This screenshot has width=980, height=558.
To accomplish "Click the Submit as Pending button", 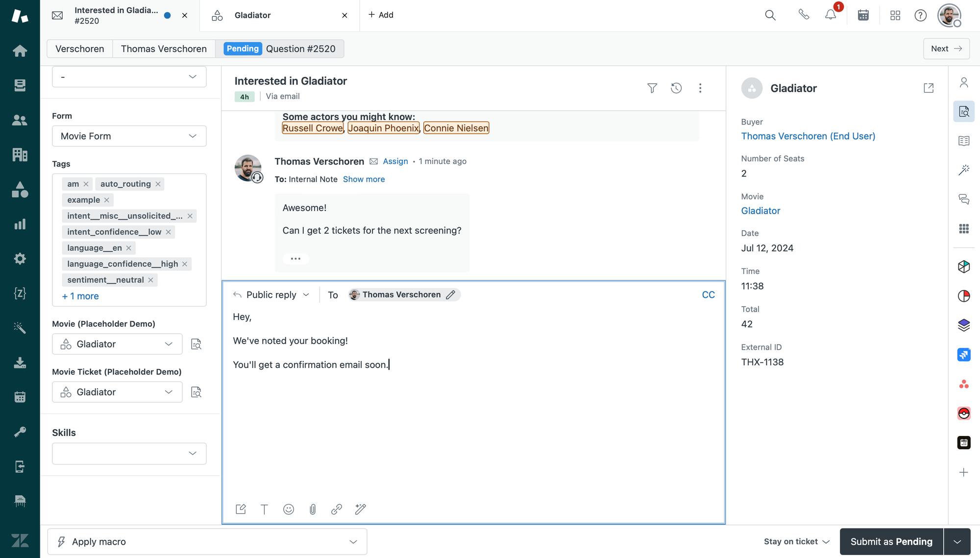I will pyautogui.click(x=891, y=542).
